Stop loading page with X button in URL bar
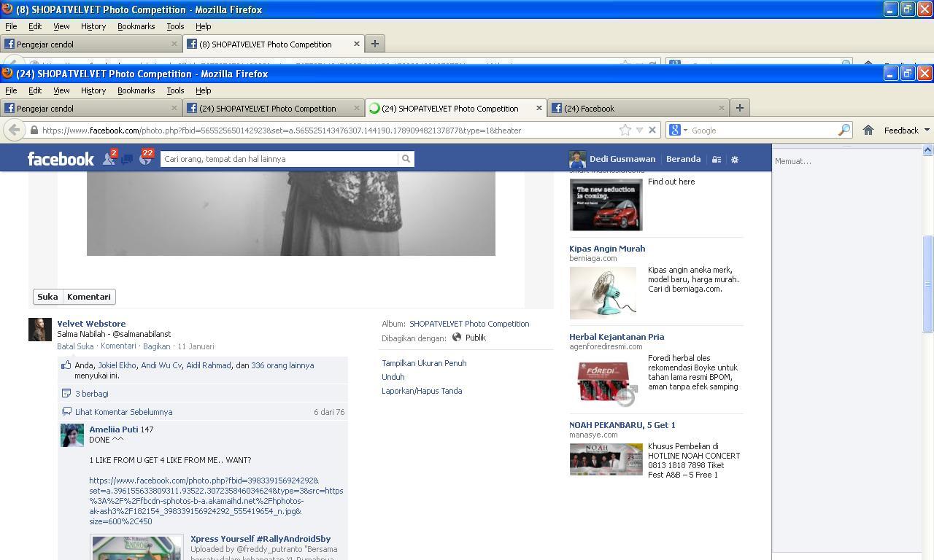The width and height of the screenshot is (934, 560). pos(652,130)
